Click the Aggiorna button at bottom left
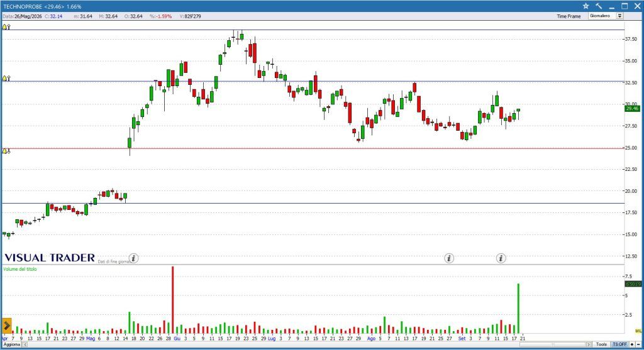This screenshot has width=644, height=350. (x=11, y=344)
